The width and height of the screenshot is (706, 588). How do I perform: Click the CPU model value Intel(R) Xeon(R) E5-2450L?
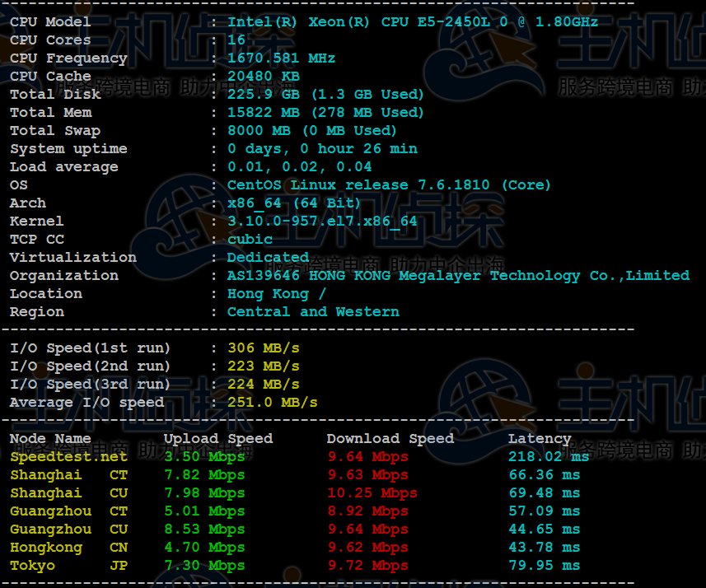click(413, 21)
